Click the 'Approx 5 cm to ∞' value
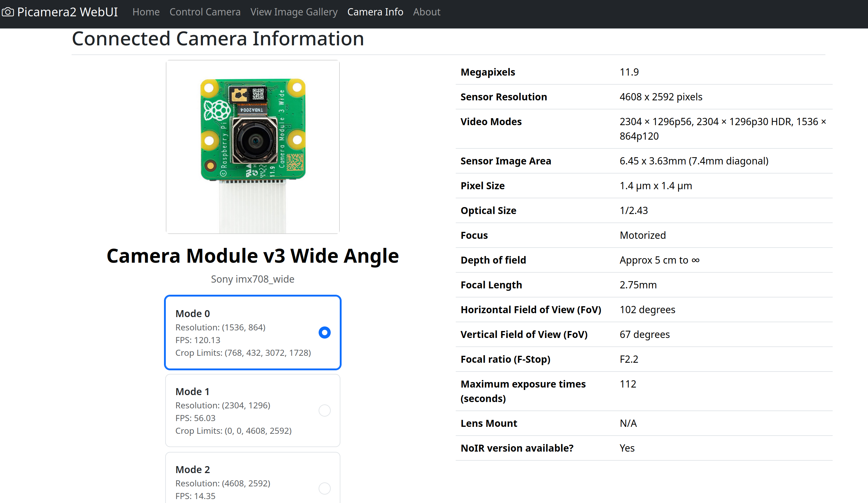Viewport: 868px width, 503px height. pos(659,260)
